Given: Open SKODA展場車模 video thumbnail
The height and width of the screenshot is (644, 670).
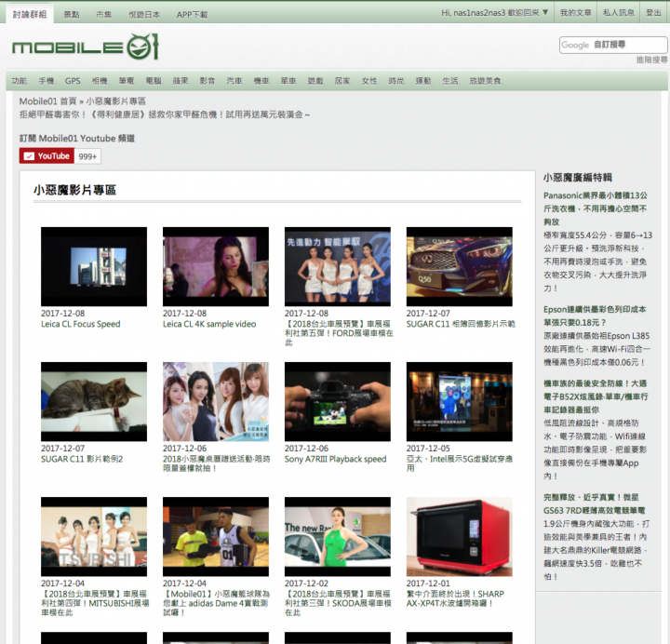Looking at the screenshot, I should click(338, 537).
